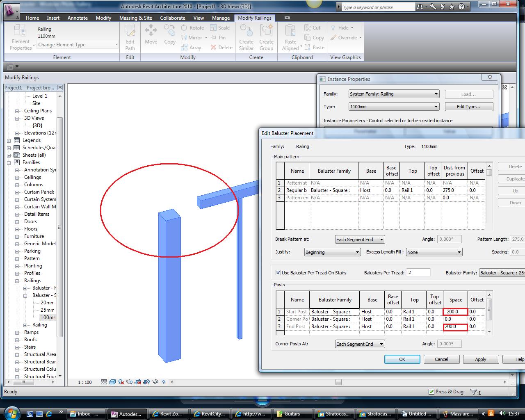Click the Array tool icon

pyautogui.click(x=184, y=48)
